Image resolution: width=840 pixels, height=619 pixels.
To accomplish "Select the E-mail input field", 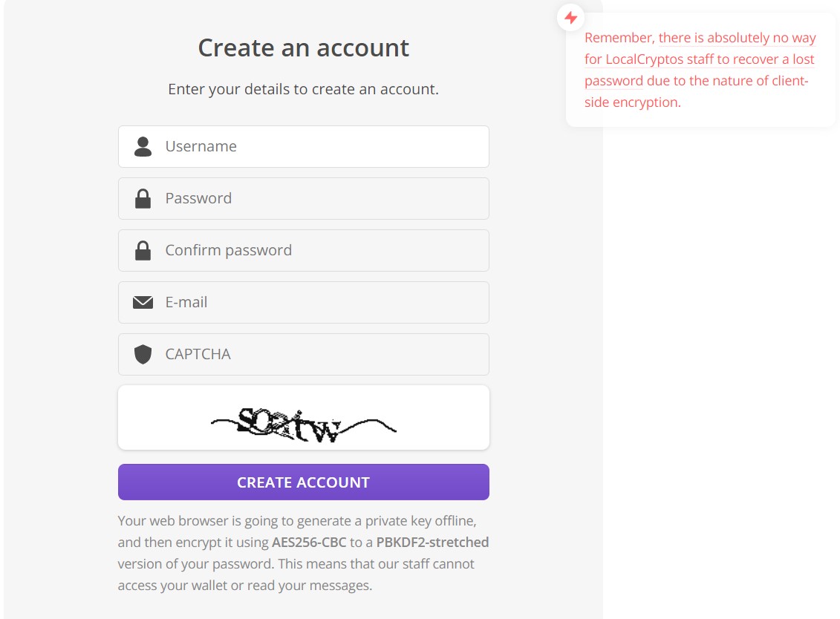I will (x=303, y=303).
